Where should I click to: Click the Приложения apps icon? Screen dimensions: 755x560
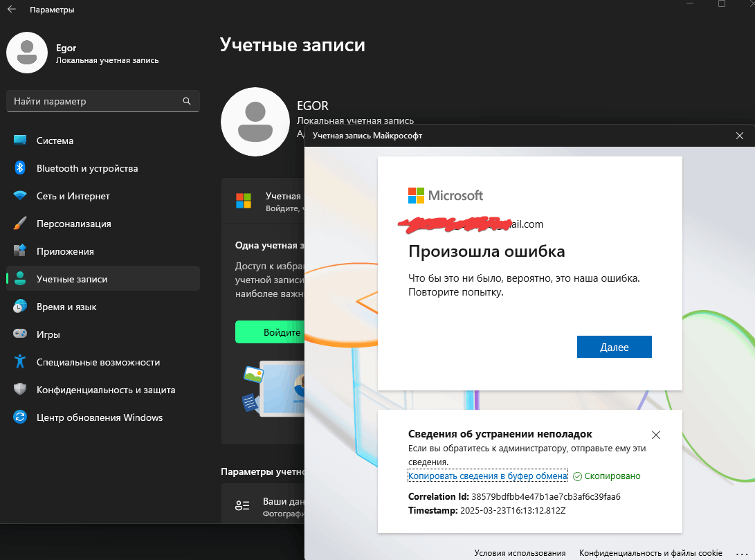coord(20,251)
